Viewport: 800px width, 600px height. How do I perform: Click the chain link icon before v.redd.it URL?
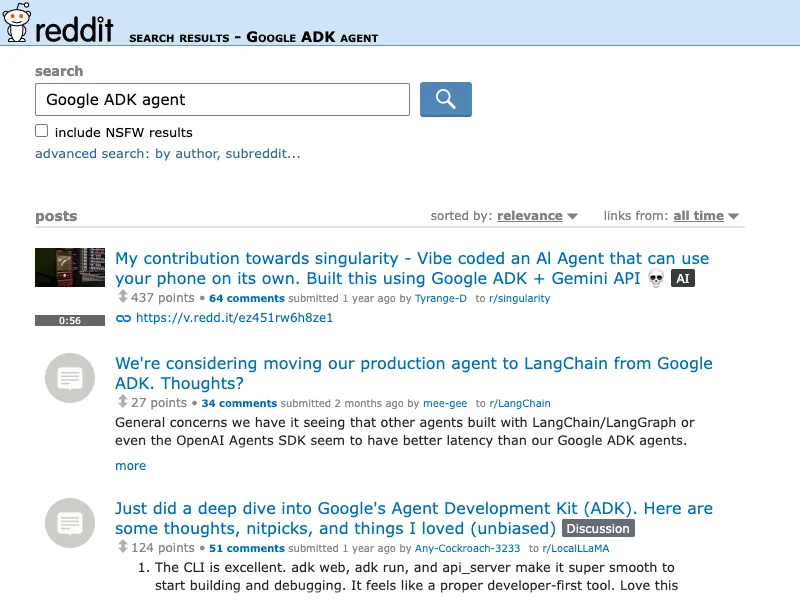(123, 318)
